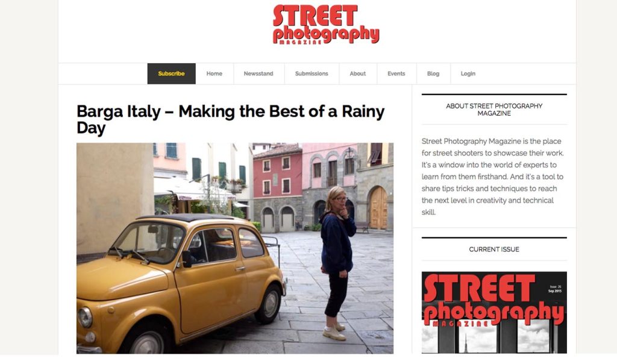View the Events page

pos(396,74)
